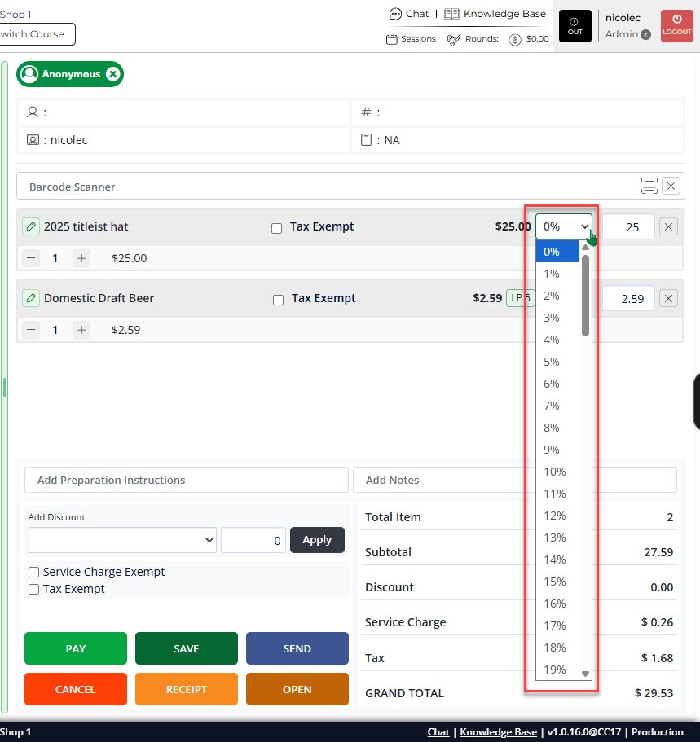The height and width of the screenshot is (742, 700).
Task: Open Knowledge Base from the top bar
Action: click(x=495, y=14)
